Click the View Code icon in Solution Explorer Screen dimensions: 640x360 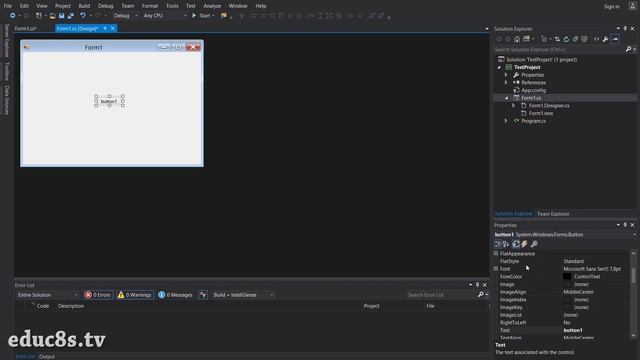point(596,39)
